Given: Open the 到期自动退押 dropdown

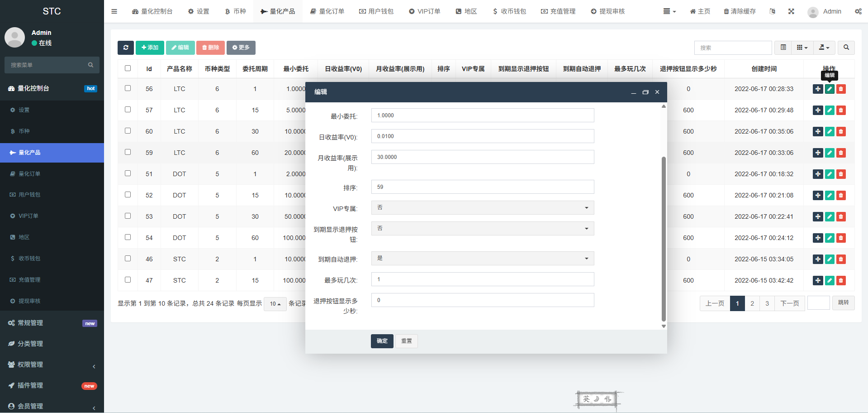Looking at the screenshot, I should click(x=482, y=259).
